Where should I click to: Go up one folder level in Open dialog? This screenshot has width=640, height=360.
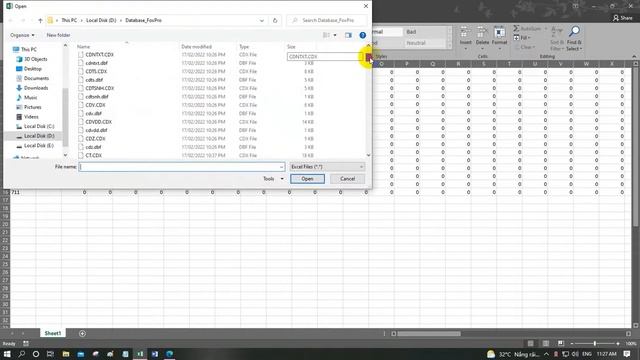(x=40, y=20)
